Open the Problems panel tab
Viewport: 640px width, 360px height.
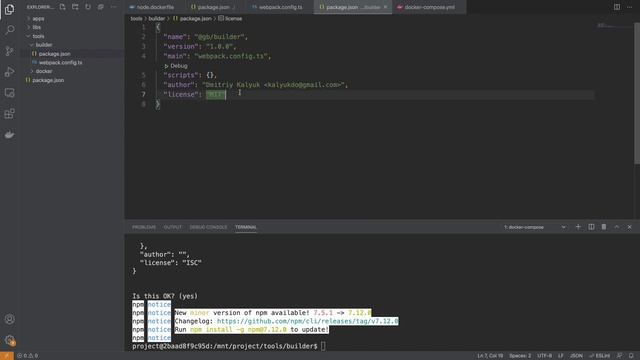[144, 227]
